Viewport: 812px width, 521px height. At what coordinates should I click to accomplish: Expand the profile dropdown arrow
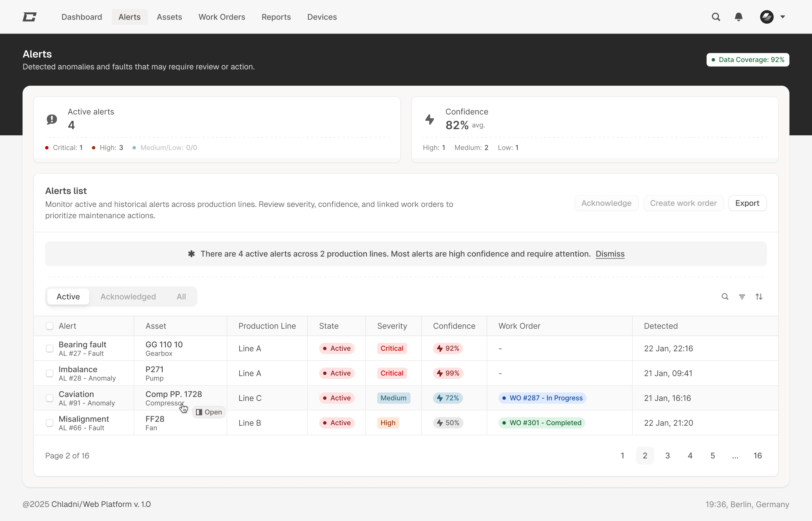pyautogui.click(x=783, y=17)
